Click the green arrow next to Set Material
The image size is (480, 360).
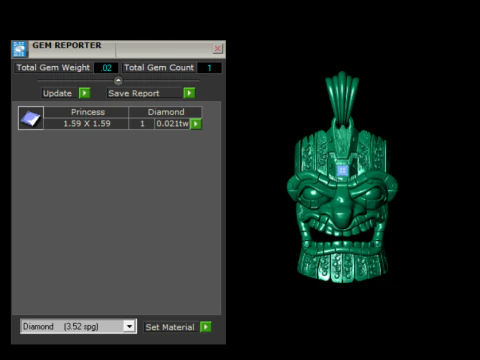(x=206, y=327)
